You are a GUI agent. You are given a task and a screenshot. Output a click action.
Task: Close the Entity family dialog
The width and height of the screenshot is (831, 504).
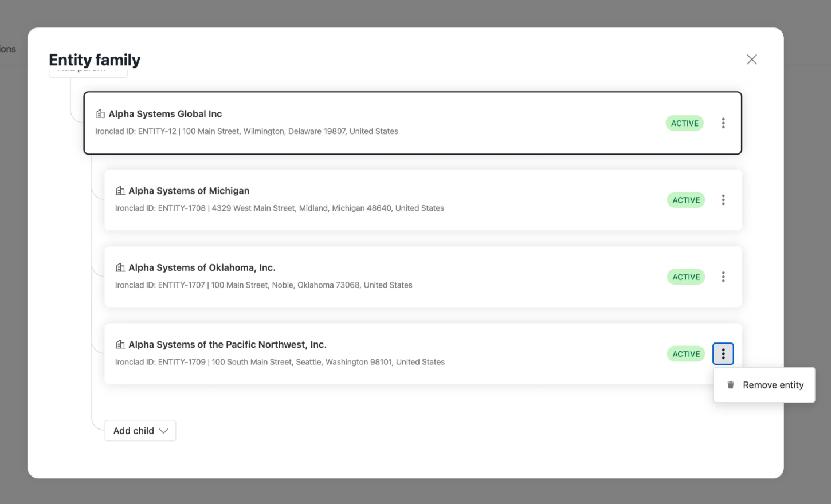pos(752,60)
